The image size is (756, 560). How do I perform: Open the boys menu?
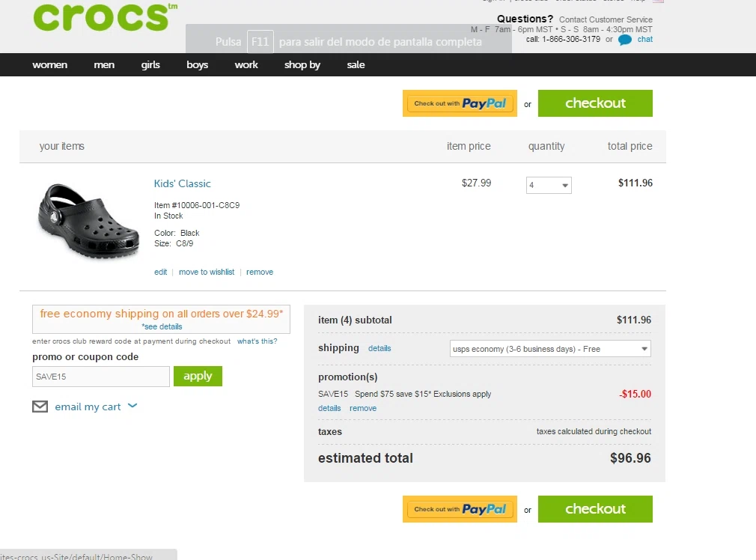197,64
